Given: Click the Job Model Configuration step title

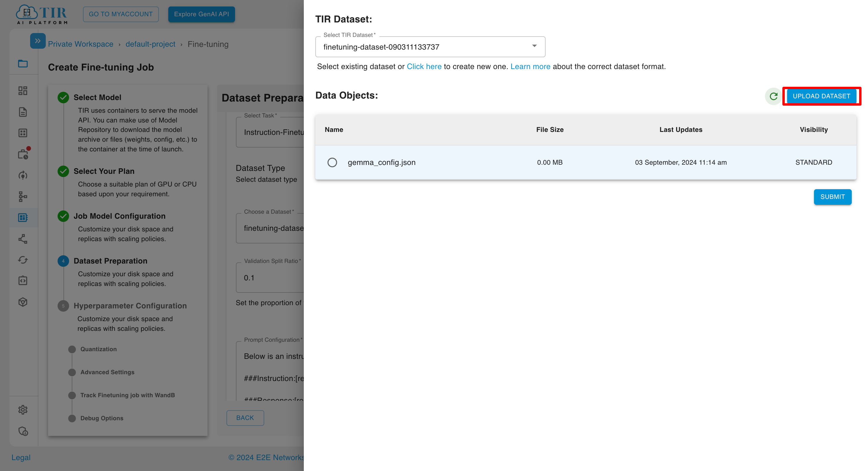Looking at the screenshot, I should [x=119, y=216].
